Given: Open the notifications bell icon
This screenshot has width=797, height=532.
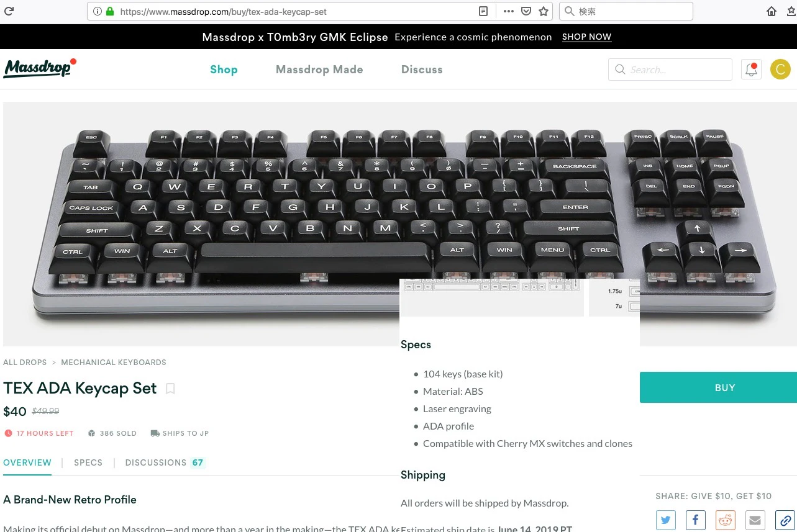Looking at the screenshot, I should pos(751,70).
